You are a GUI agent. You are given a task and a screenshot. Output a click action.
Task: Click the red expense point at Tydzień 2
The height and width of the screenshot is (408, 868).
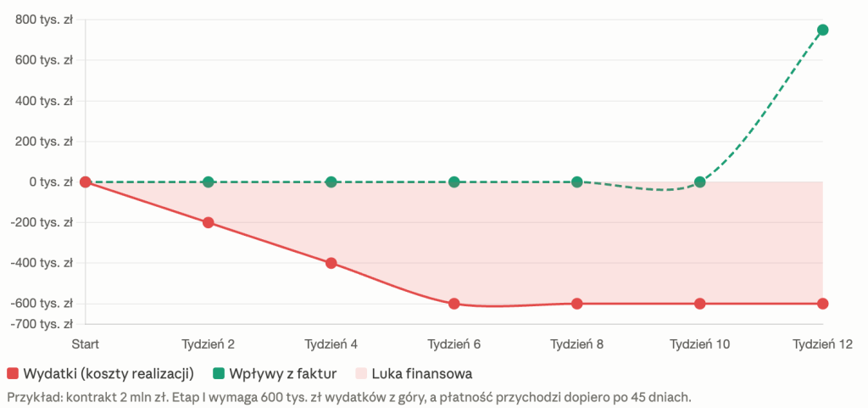208,222
